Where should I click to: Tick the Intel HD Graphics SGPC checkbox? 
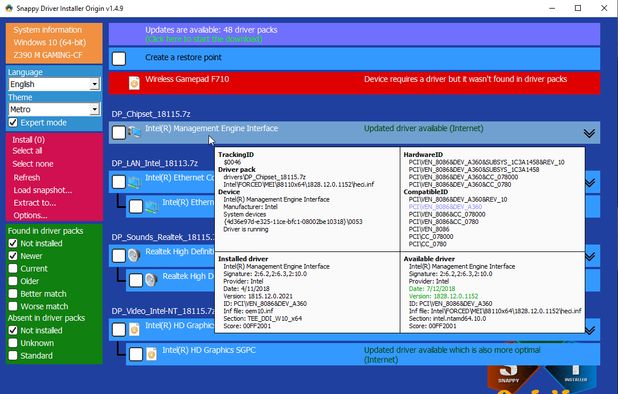(x=136, y=354)
